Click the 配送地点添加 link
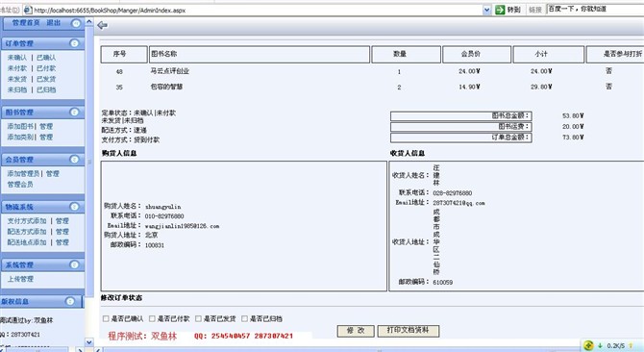This screenshot has width=644, height=352. 27,242
